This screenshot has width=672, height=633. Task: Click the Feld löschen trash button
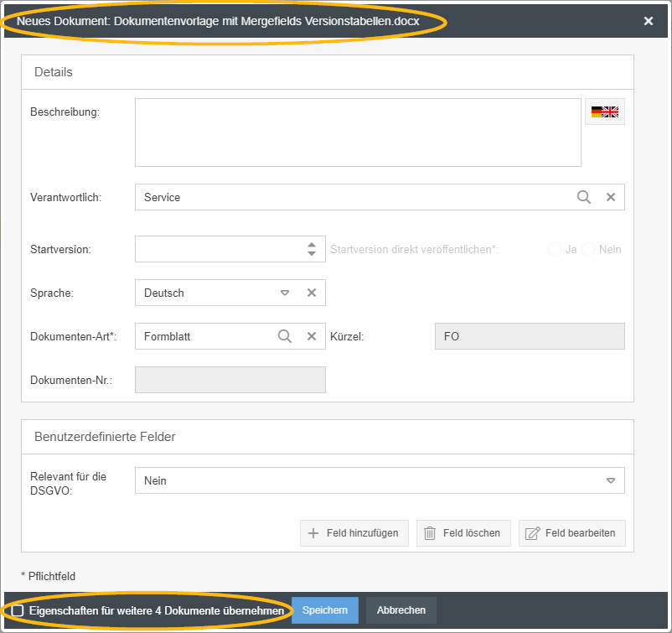(463, 533)
